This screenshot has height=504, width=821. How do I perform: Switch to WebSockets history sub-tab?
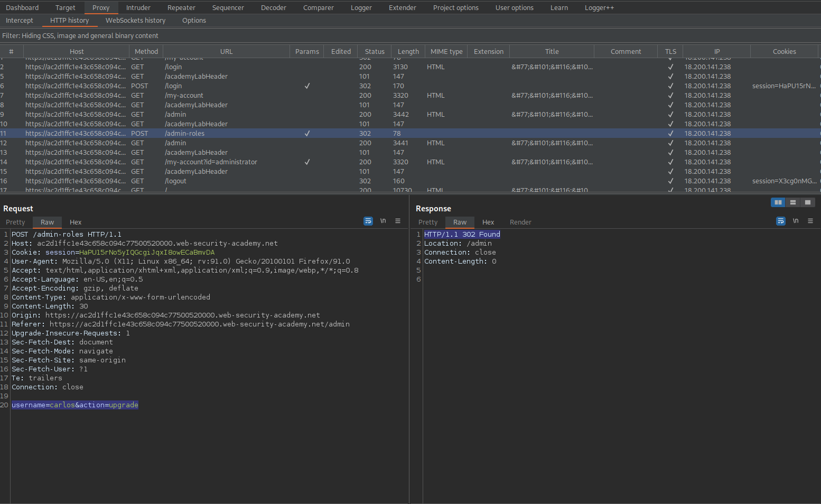click(136, 20)
